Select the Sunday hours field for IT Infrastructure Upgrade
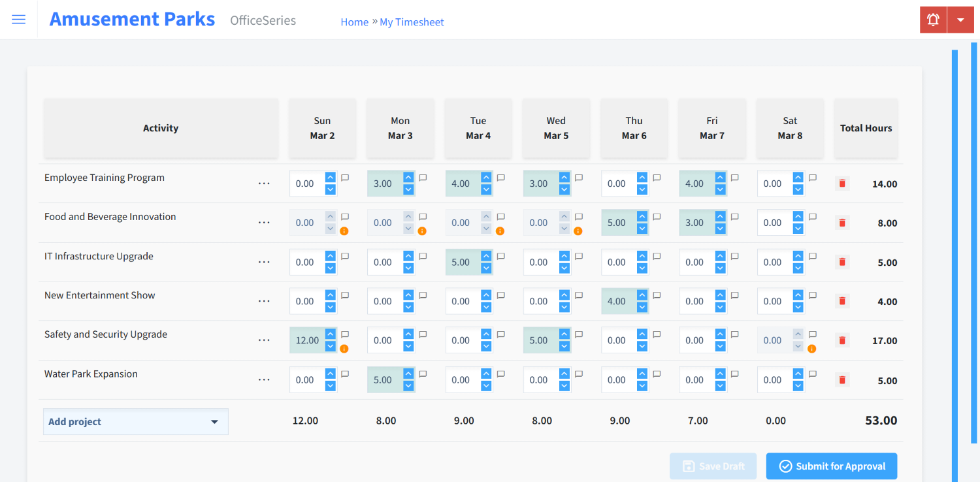Image resolution: width=980 pixels, height=482 pixels. (305, 262)
